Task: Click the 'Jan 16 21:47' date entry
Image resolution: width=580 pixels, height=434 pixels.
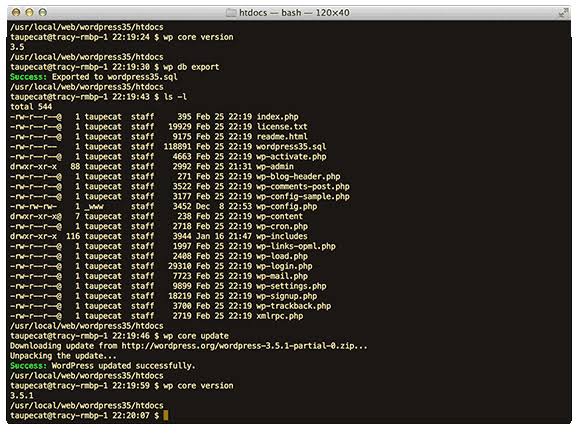Action: [224, 236]
